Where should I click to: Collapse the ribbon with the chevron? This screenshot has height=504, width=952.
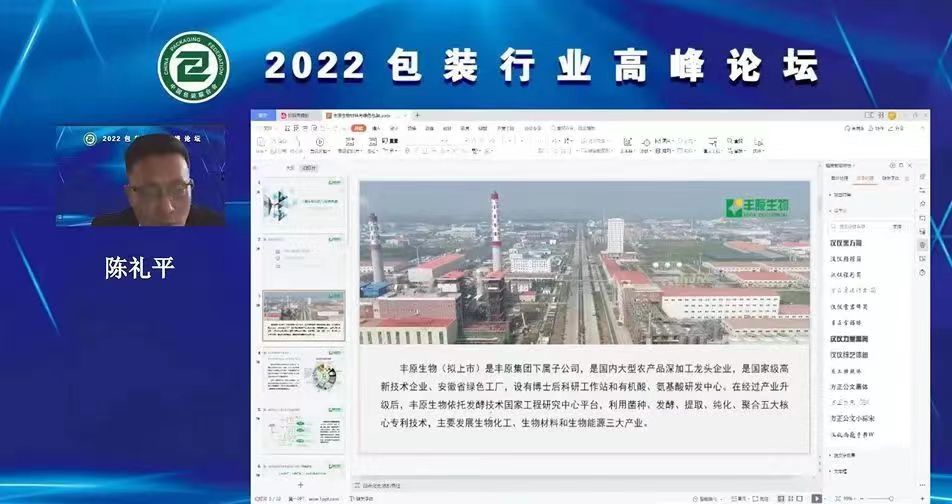(x=923, y=128)
